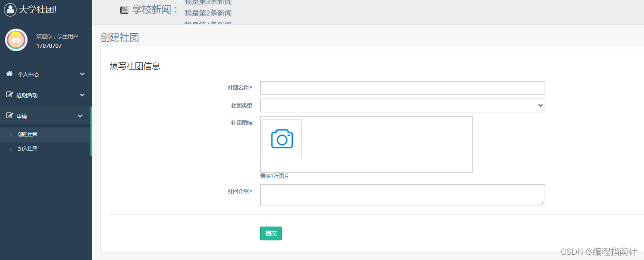Click the username 17070707

pyautogui.click(x=49, y=45)
